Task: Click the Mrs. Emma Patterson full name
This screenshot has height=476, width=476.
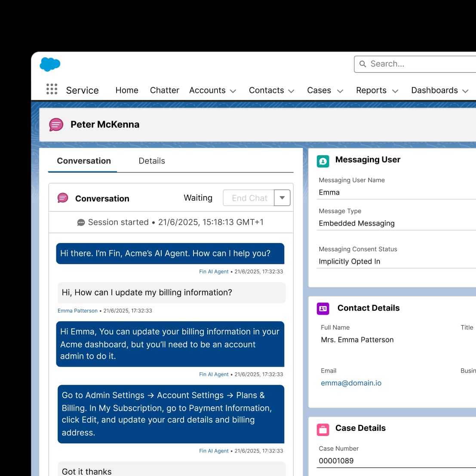Action: coord(357,340)
